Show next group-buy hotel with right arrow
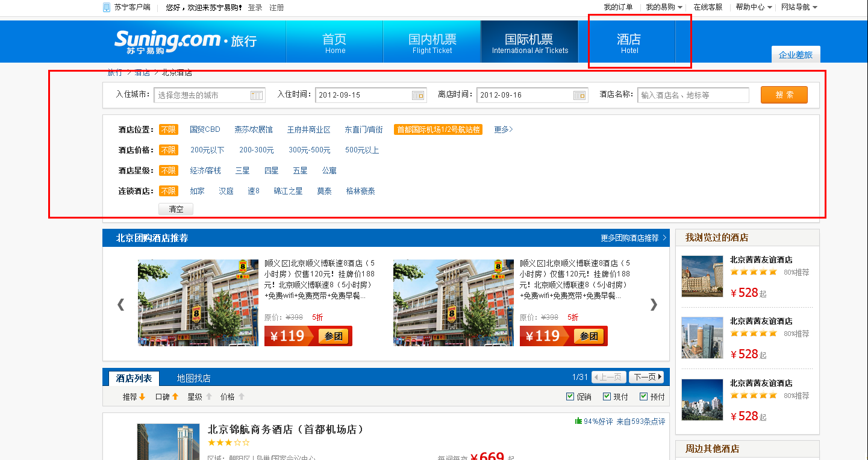Image resolution: width=868 pixels, height=460 pixels. click(654, 304)
